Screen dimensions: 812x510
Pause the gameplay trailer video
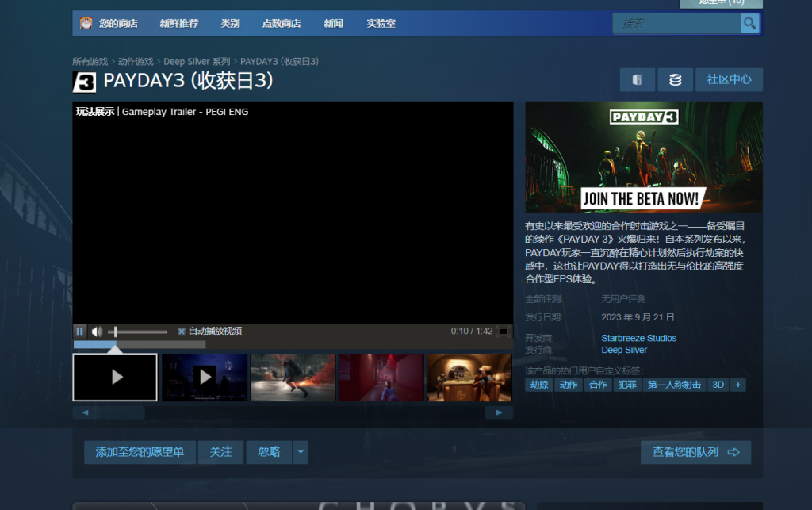point(80,332)
